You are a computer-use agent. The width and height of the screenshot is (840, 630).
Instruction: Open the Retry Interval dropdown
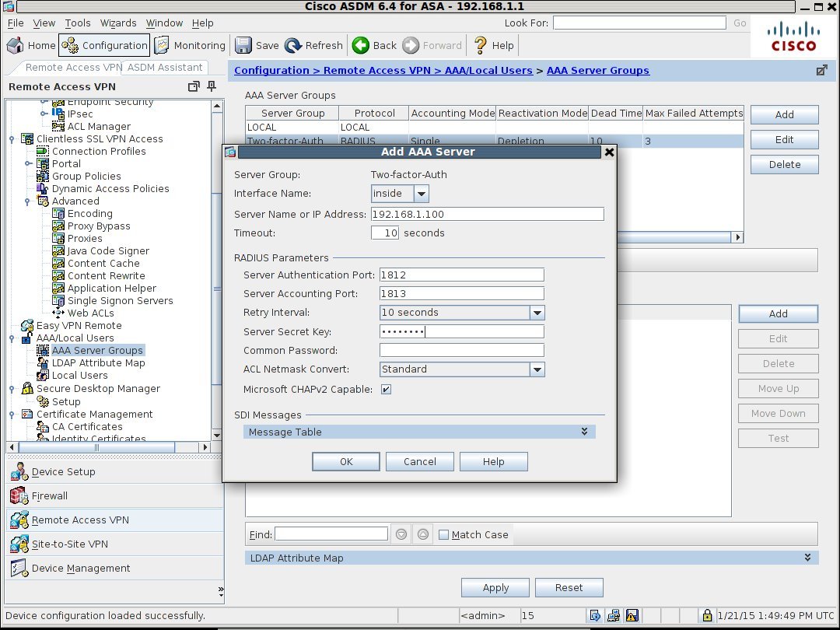tap(537, 312)
